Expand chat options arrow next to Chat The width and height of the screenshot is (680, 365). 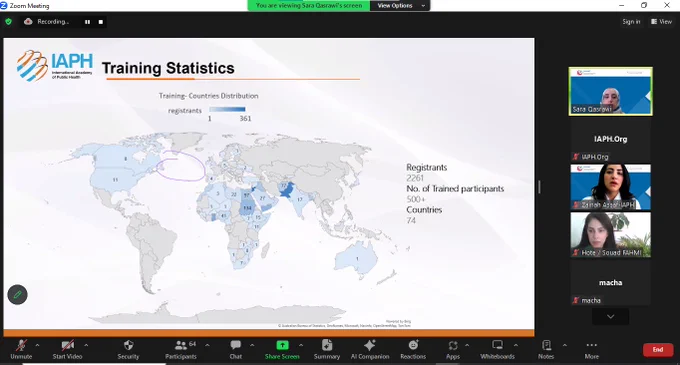[252, 345]
